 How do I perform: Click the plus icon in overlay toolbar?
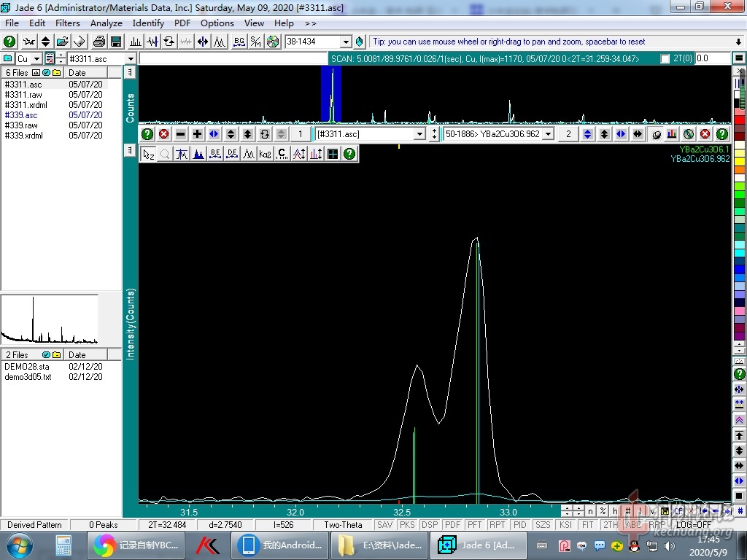coord(197,134)
